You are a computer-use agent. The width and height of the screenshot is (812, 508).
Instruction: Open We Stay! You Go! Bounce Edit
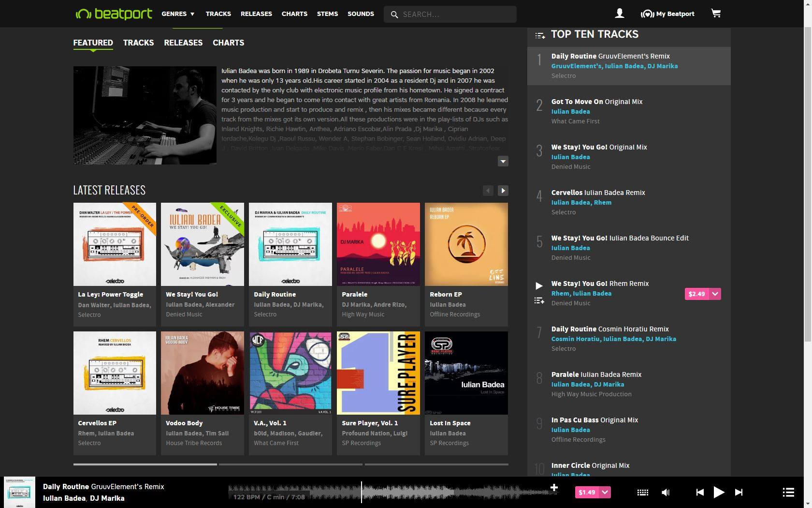click(x=620, y=238)
